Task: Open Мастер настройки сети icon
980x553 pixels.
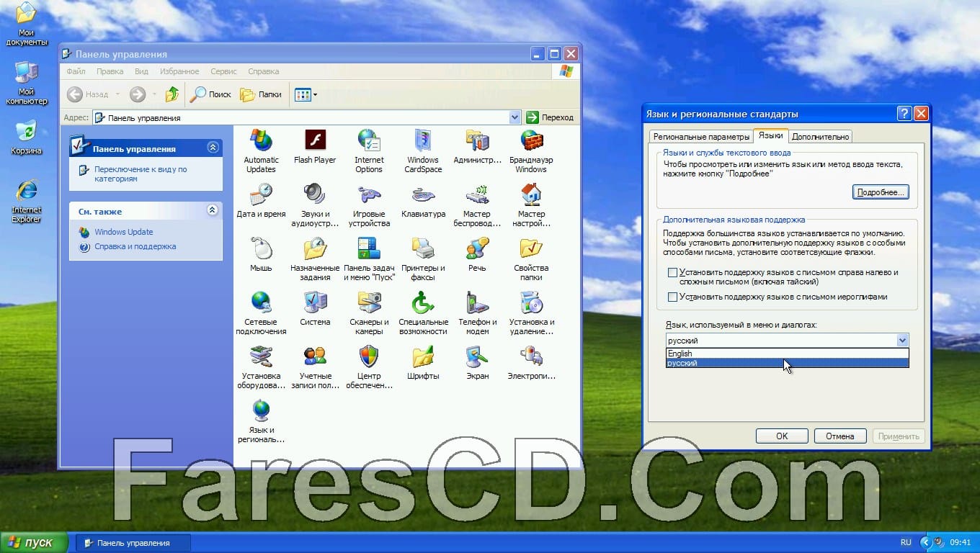Action: click(x=531, y=204)
